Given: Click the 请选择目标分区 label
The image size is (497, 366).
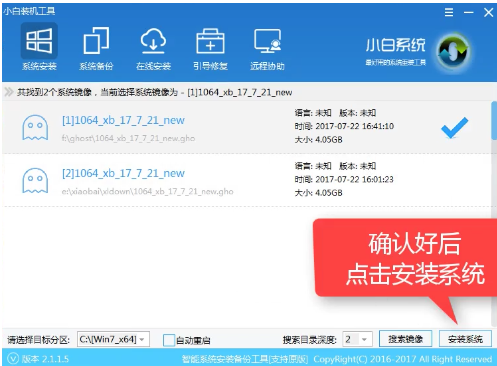Looking at the screenshot, I should pyautogui.click(x=39, y=340).
